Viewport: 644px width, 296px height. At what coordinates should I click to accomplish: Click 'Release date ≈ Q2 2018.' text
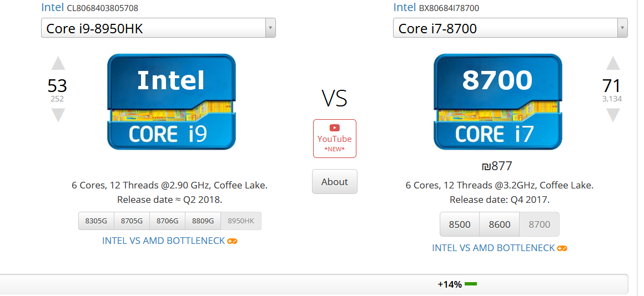[170, 200]
